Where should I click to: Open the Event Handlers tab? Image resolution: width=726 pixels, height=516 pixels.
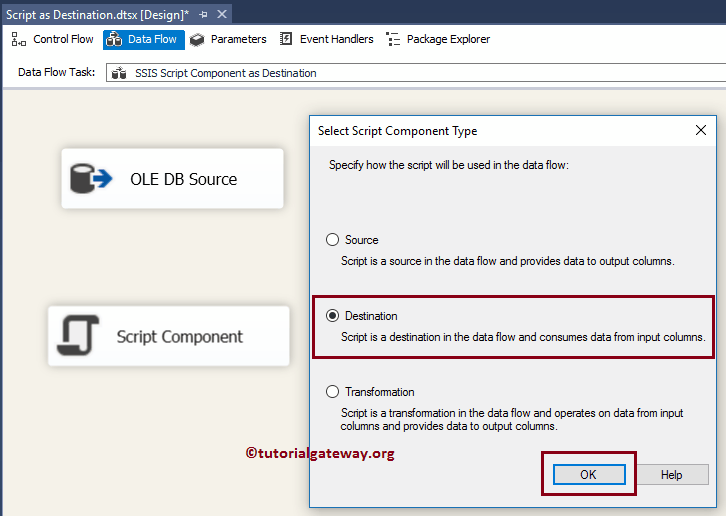(327, 39)
